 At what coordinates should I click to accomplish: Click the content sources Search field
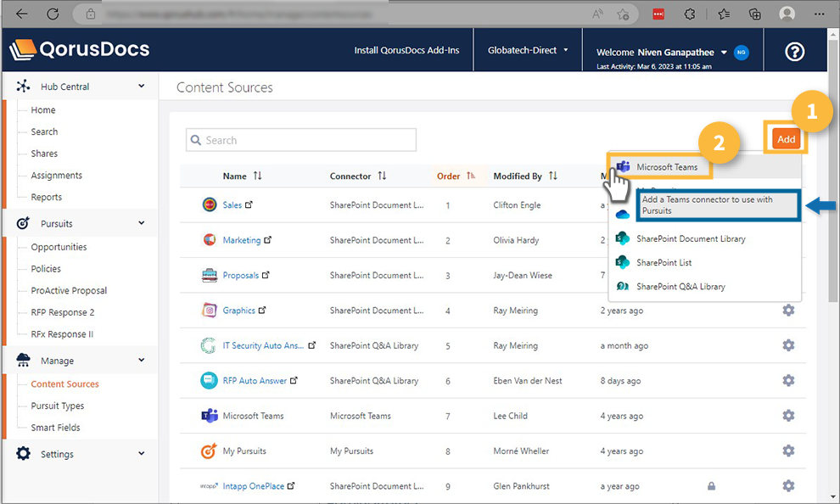pyautogui.click(x=301, y=140)
